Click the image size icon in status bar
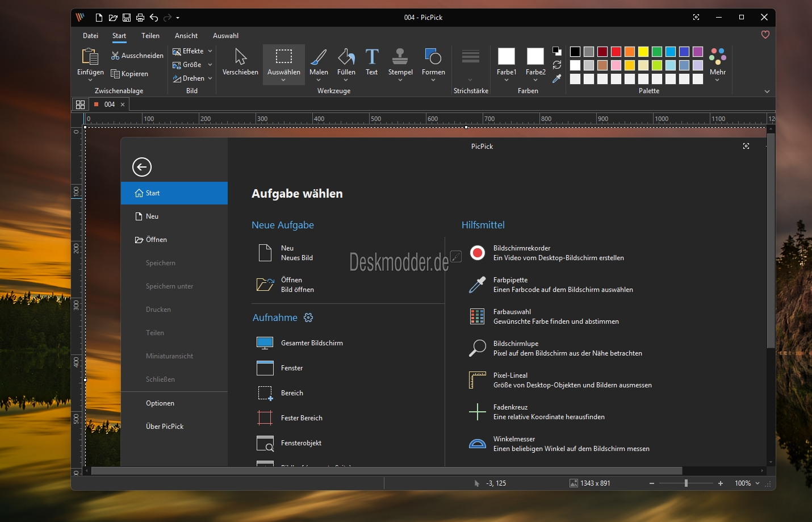Image resolution: width=812 pixels, height=522 pixels. pyautogui.click(x=574, y=483)
